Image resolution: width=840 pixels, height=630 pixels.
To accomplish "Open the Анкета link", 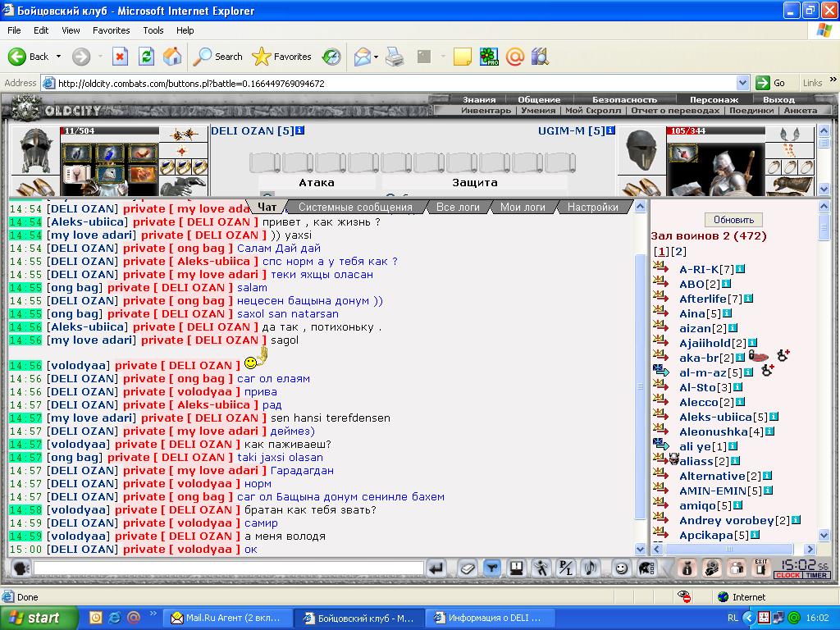I will [x=801, y=111].
